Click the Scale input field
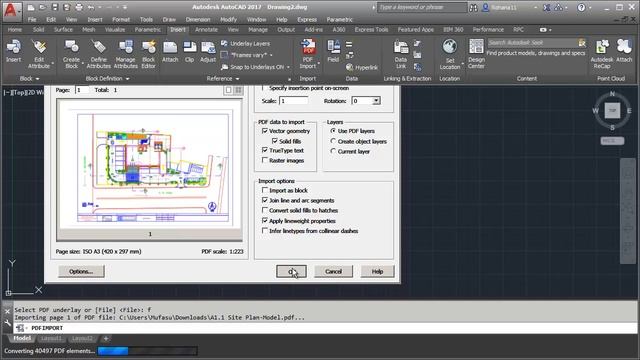 (293, 101)
